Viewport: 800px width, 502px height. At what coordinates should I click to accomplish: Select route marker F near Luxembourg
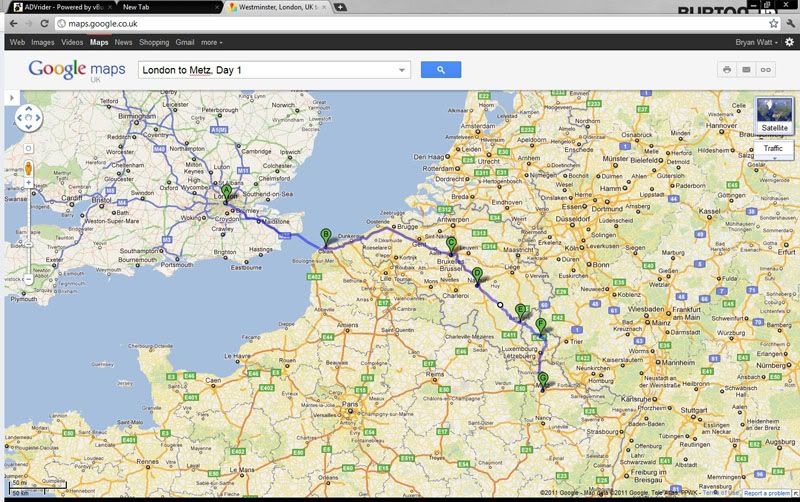(541, 327)
